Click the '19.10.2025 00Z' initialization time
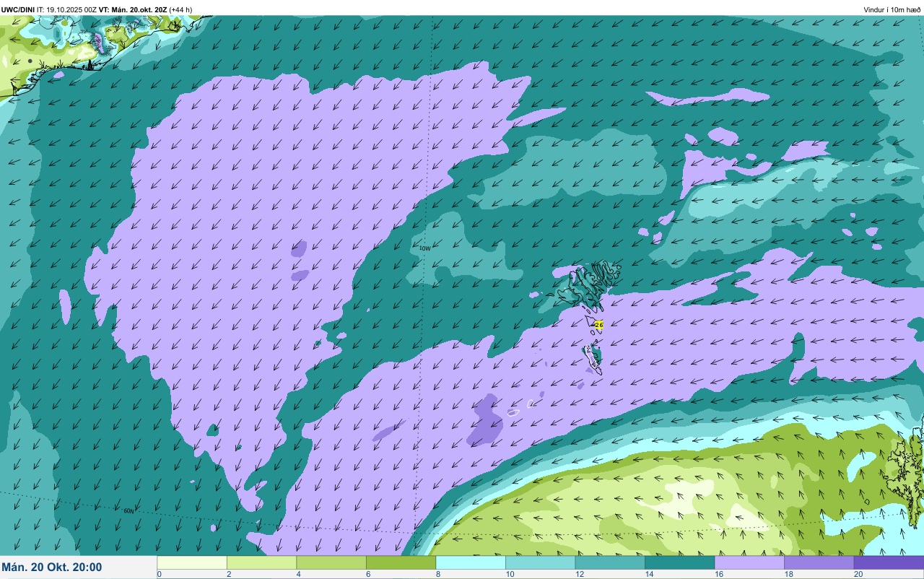924x579 pixels. pyautogui.click(x=71, y=10)
